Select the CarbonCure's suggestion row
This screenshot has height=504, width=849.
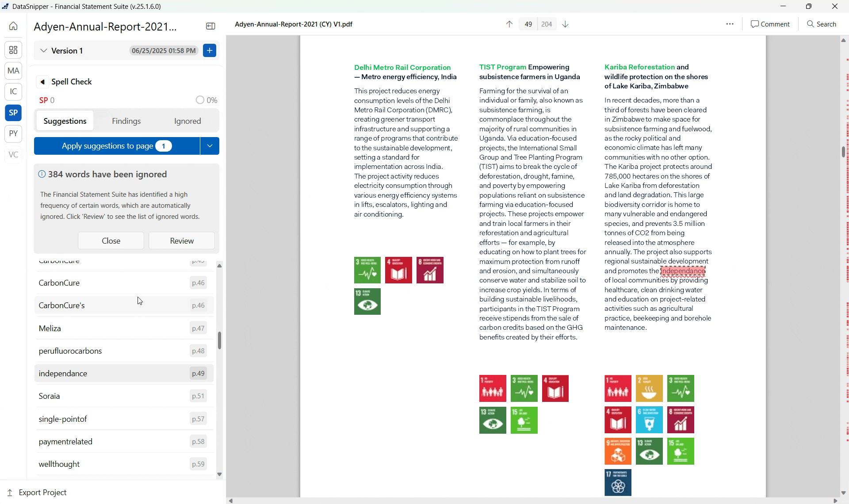click(x=124, y=305)
